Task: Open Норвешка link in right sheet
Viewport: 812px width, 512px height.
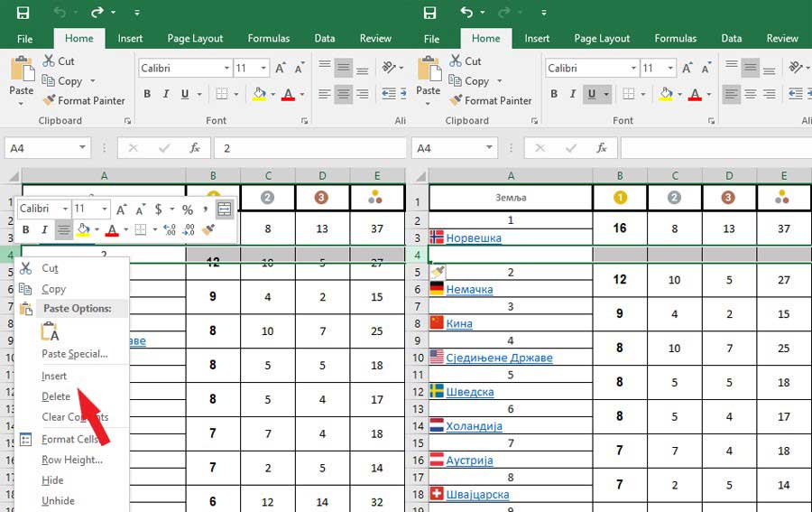Action: (x=474, y=237)
